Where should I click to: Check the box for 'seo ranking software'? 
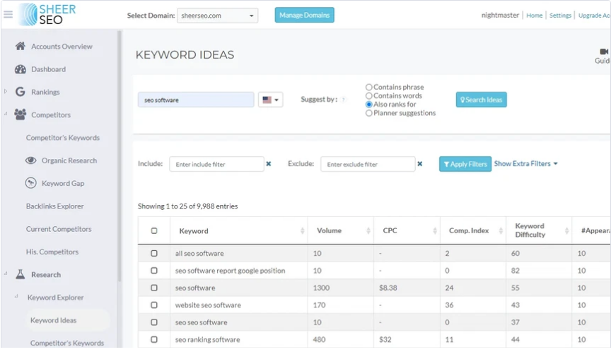(x=154, y=340)
